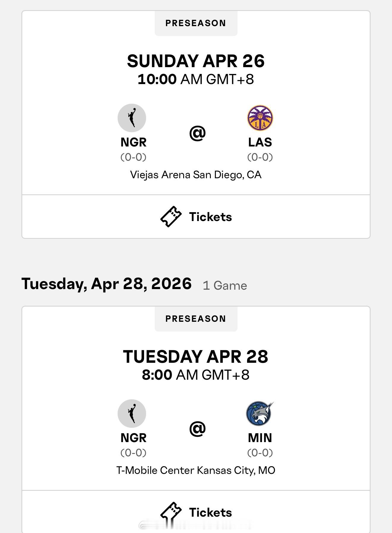Screen dimensions: 392x533
Task: Click the LAS team abbreviation
Action: [x=260, y=142]
